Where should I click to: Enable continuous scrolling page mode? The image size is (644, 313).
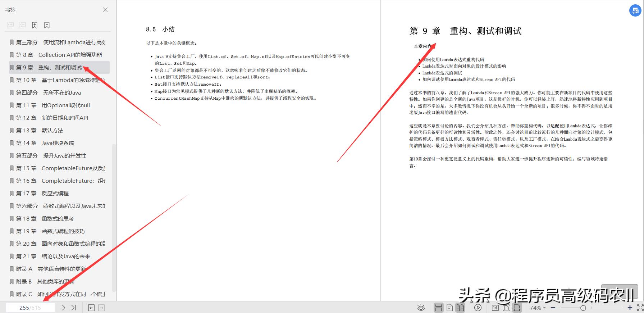(x=438, y=308)
